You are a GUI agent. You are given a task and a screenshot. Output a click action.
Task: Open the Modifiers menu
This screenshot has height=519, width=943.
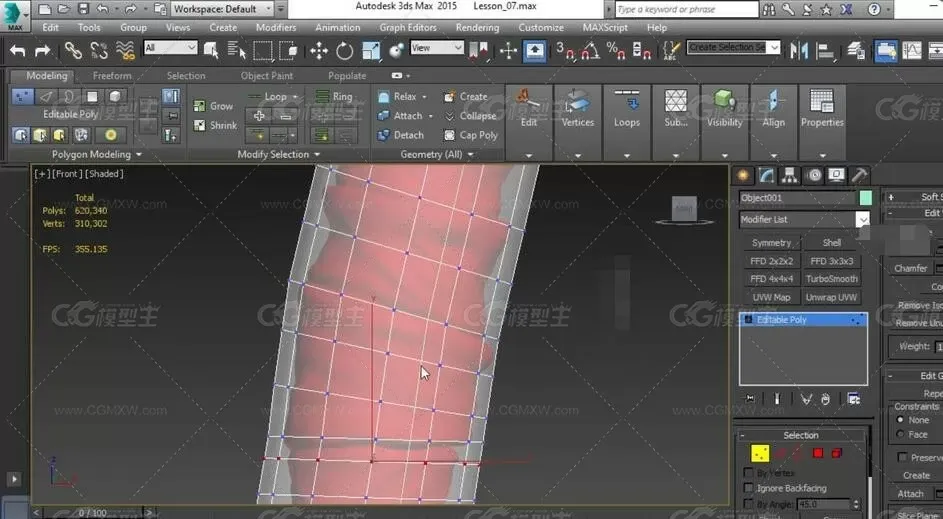coord(275,28)
